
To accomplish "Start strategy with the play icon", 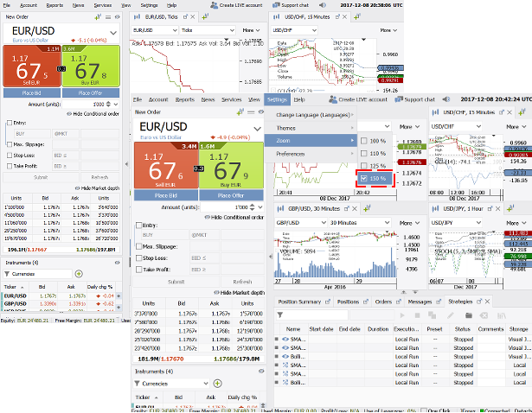I will click(402, 315).
